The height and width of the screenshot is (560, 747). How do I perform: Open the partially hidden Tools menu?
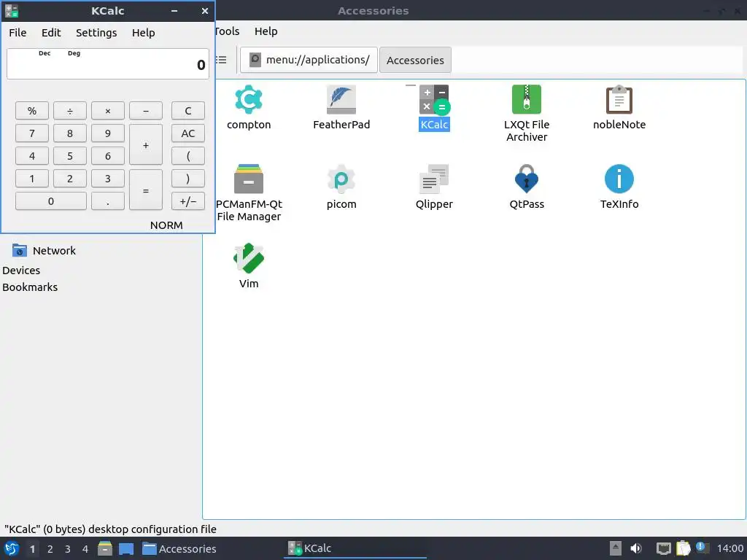228,31
